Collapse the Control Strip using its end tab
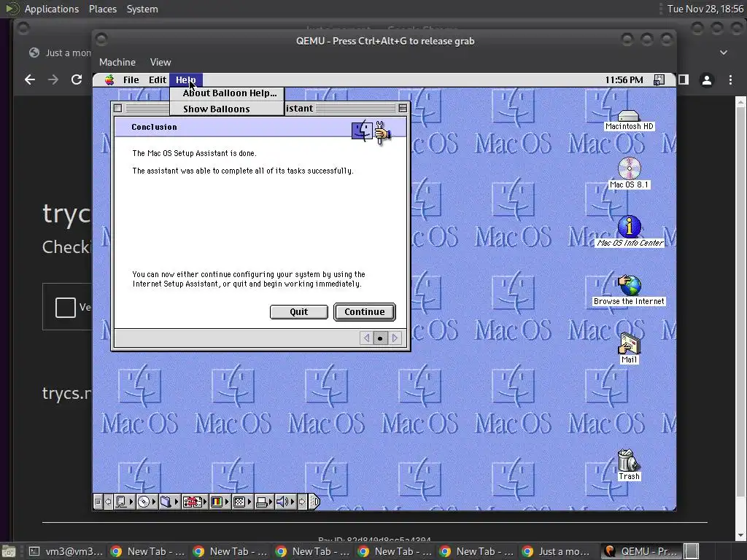Image resolution: width=747 pixels, height=560 pixels. click(x=314, y=502)
